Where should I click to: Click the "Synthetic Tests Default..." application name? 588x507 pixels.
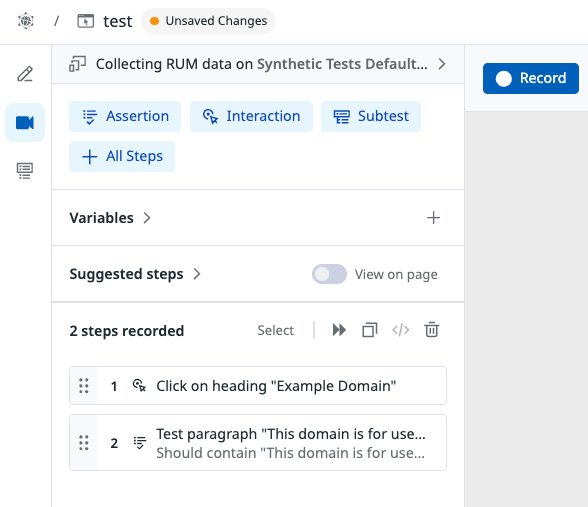click(342, 64)
